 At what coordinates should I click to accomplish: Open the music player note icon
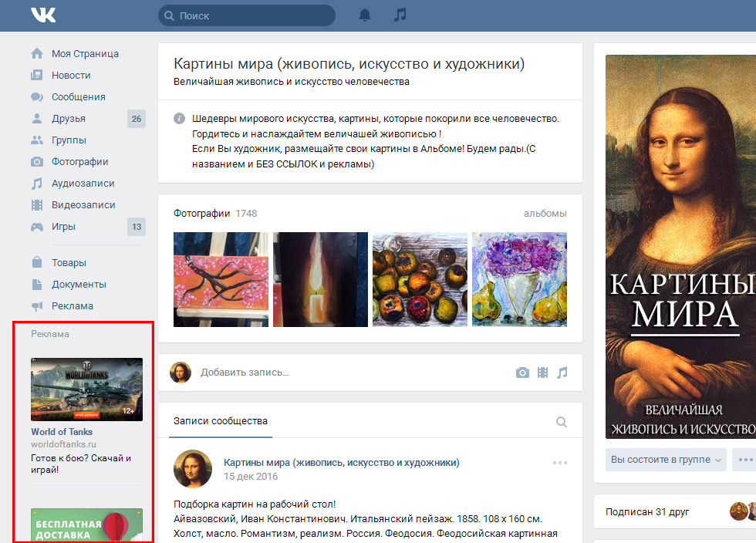pos(400,15)
